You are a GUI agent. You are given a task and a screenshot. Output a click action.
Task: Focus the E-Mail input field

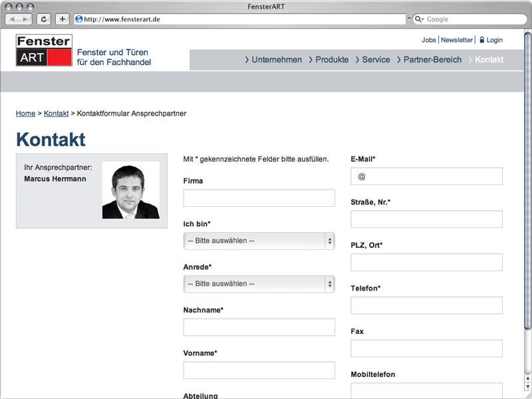coord(426,176)
